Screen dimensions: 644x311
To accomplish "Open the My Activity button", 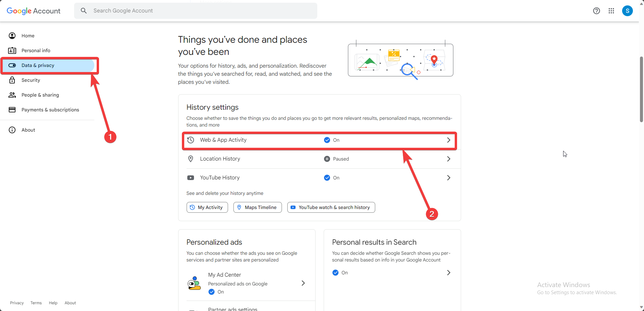I will point(207,207).
